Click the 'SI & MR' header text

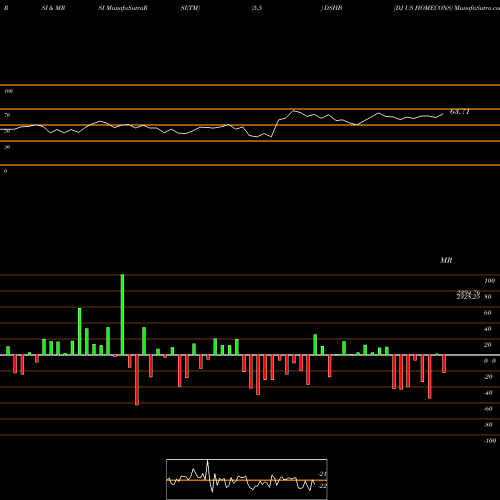53,8
